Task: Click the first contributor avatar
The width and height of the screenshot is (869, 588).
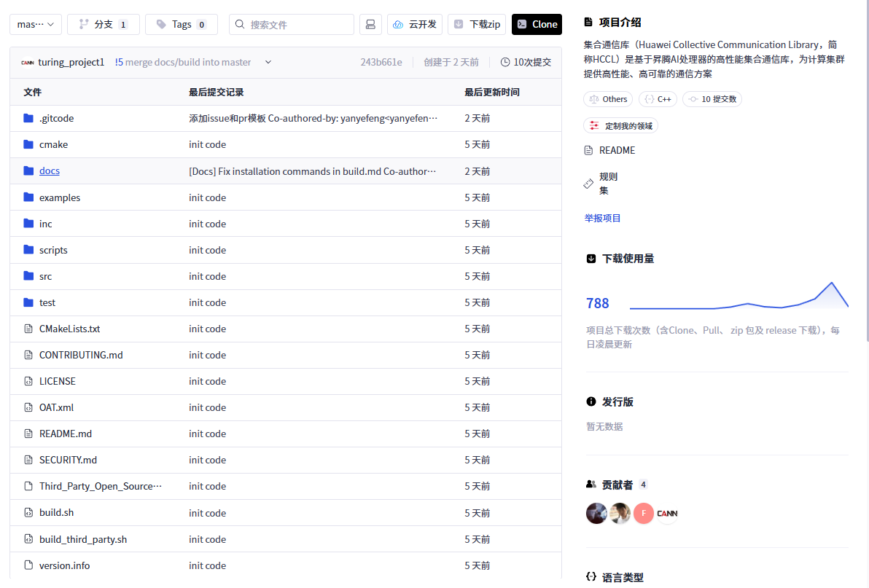Action: [x=597, y=513]
